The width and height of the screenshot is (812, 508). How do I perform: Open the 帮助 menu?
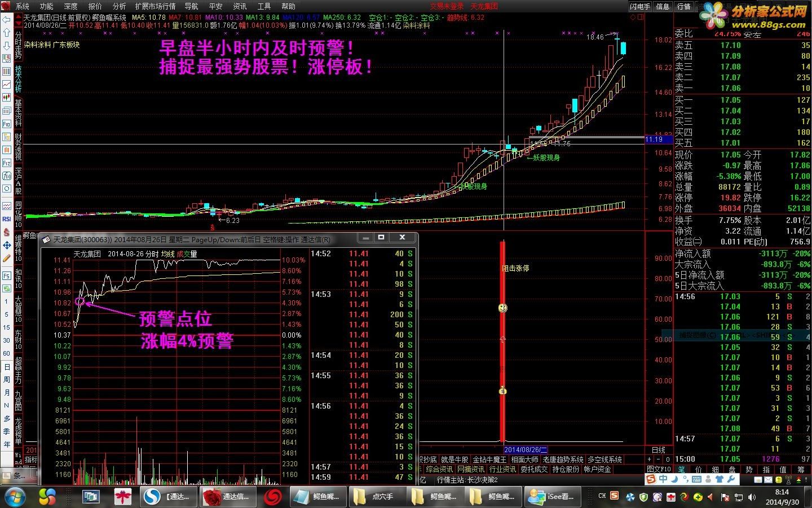(x=288, y=6)
